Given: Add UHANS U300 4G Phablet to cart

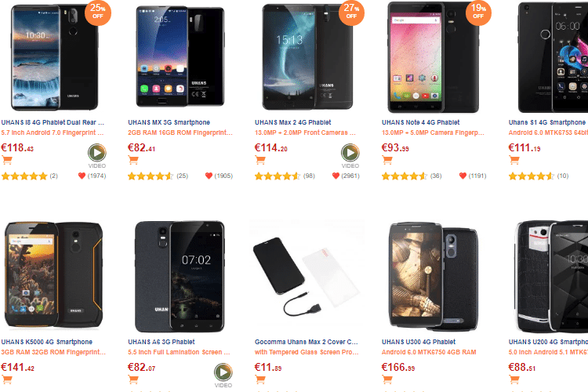Looking at the screenshot, I should coord(387,380).
